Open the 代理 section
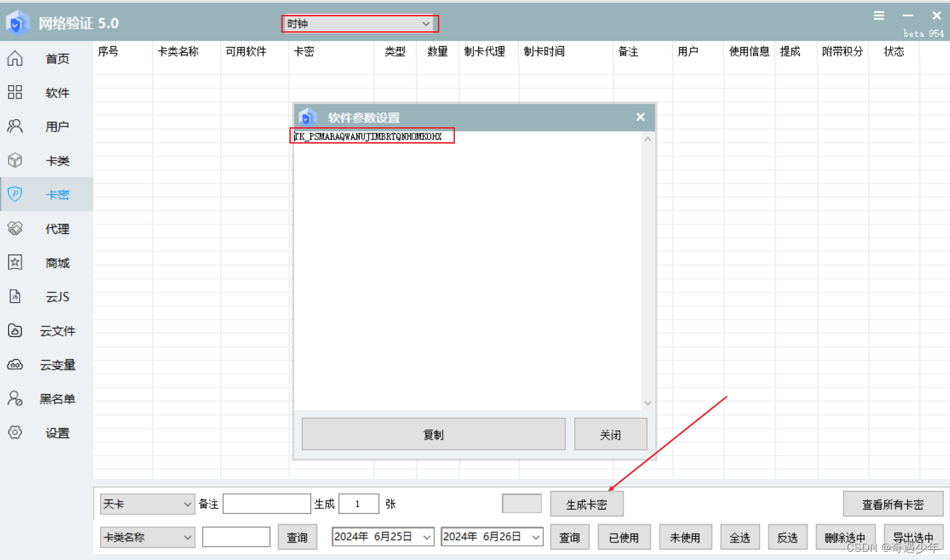 [58, 229]
